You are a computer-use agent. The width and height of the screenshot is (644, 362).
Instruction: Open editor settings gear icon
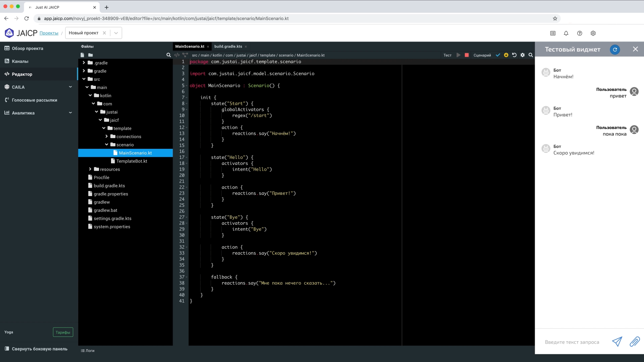[x=523, y=55]
